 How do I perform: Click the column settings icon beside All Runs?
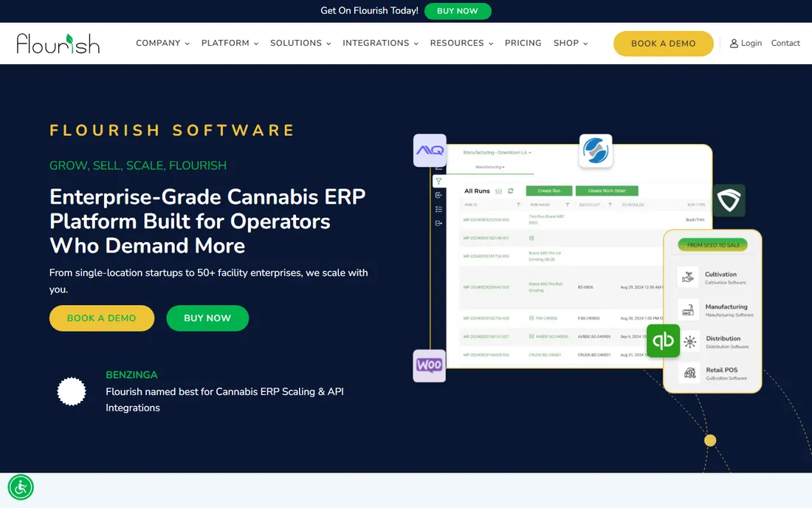[x=499, y=191]
